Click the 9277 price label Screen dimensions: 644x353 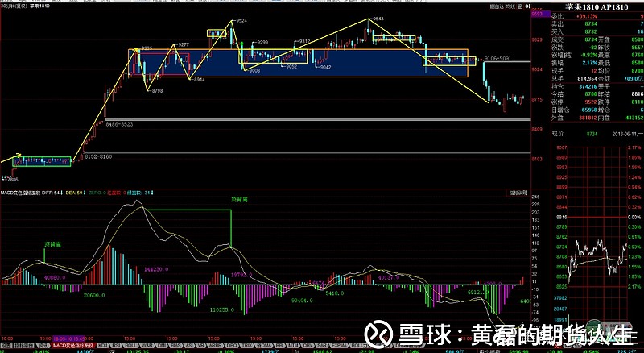point(184,44)
